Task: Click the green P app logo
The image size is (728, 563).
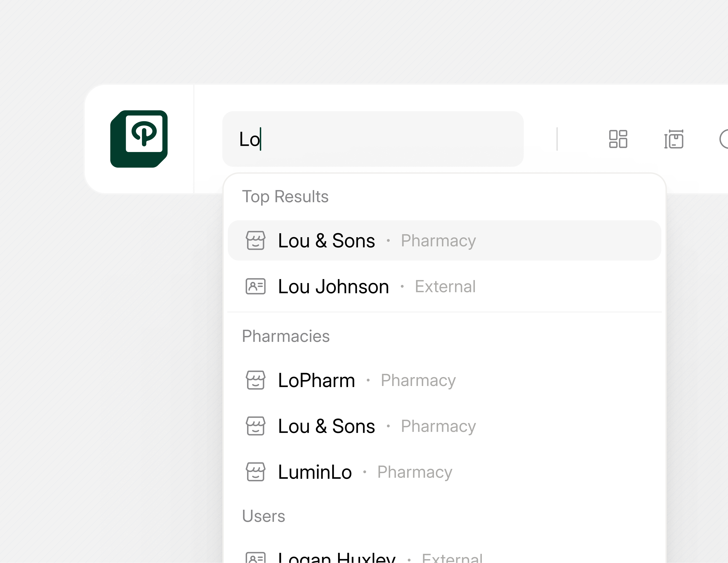Action: (139, 139)
